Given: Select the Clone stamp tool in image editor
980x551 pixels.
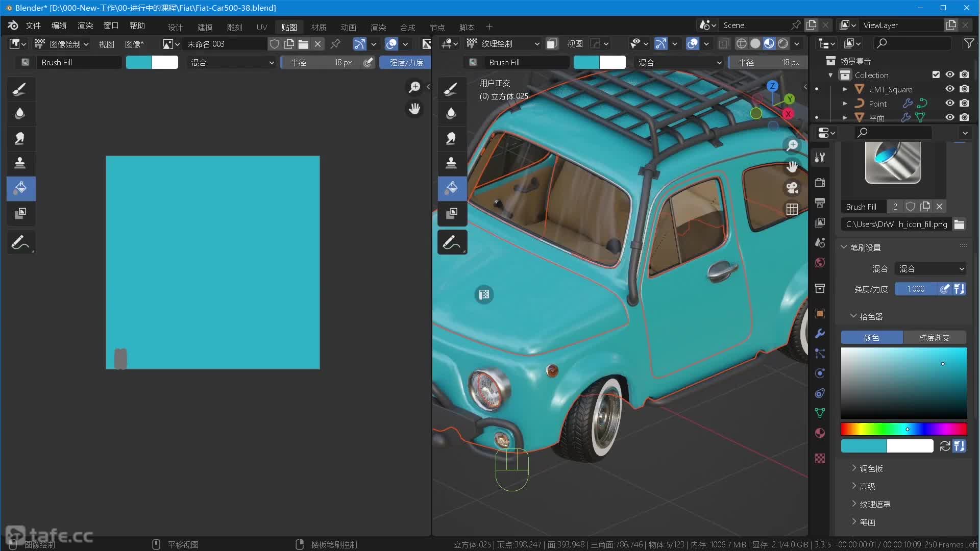Looking at the screenshot, I should [20, 163].
